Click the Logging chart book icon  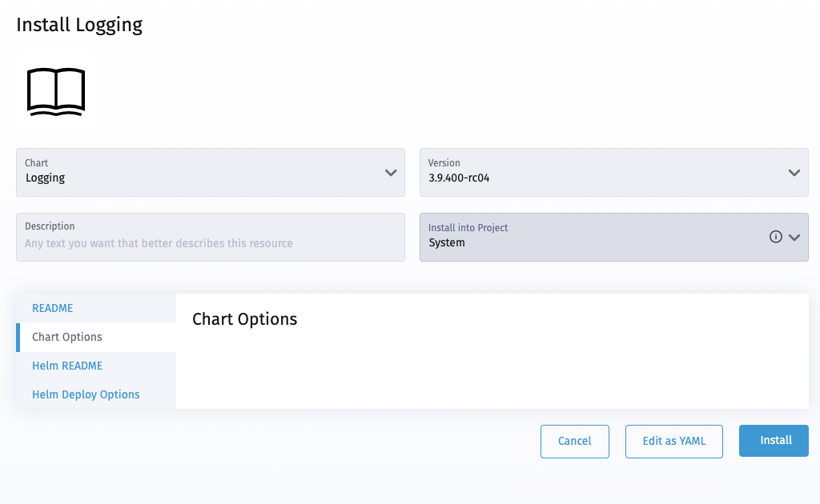(x=55, y=91)
